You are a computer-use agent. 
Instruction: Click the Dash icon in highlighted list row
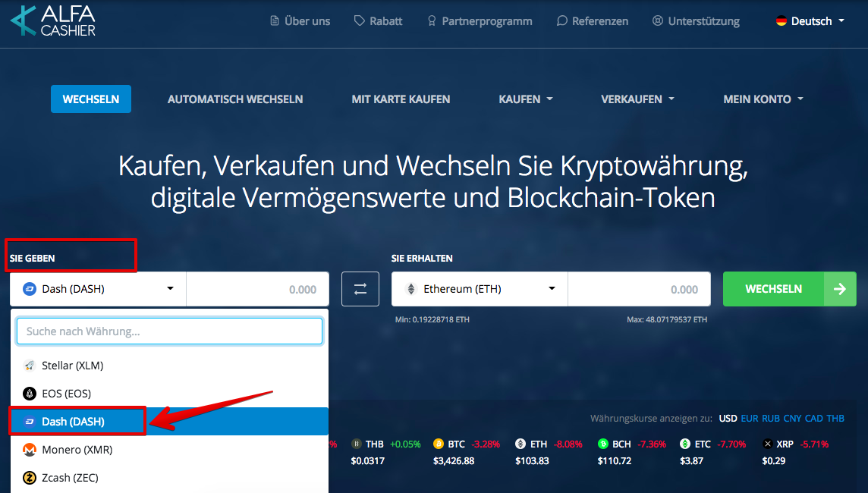(x=30, y=422)
